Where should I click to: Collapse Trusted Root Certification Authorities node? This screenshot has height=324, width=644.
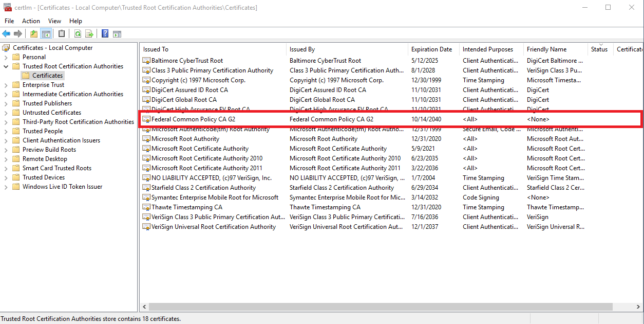pyautogui.click(x=6, y=66)
